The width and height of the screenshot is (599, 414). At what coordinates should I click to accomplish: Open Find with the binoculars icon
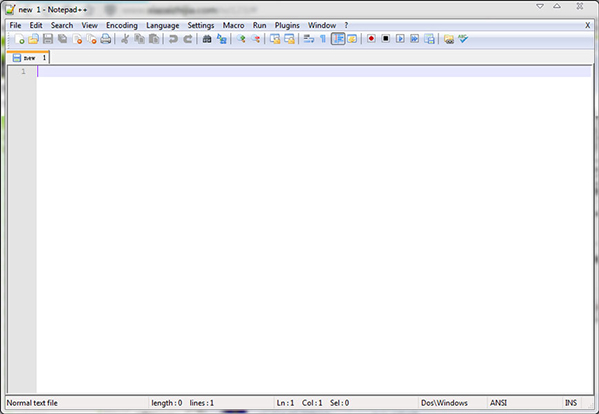coord(207,39)
